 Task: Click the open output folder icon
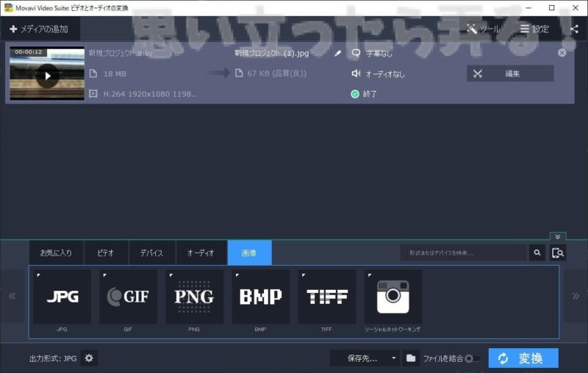[x=411, y=358]
